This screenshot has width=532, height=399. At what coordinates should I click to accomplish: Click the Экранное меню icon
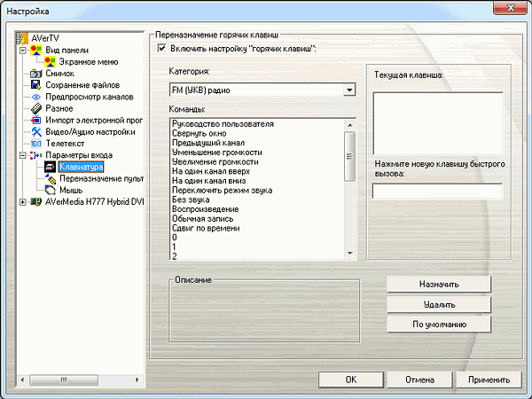point(50,62)
